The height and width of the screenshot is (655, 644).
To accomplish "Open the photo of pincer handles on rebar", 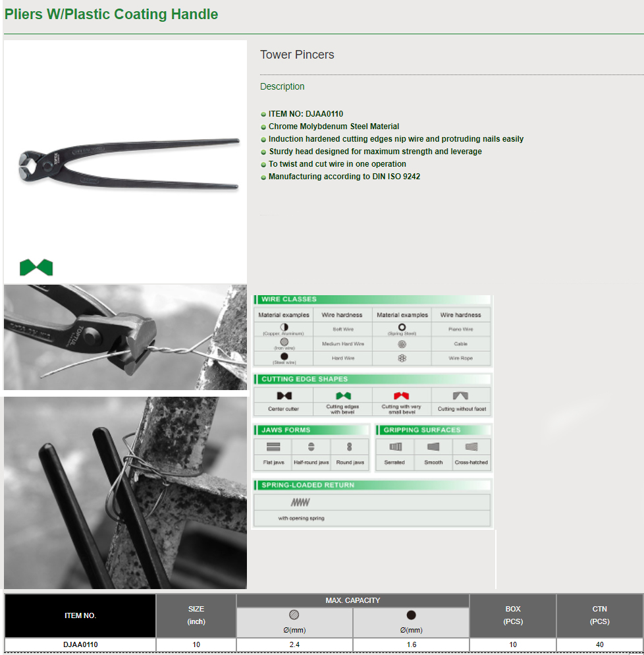I will (125, 492).
